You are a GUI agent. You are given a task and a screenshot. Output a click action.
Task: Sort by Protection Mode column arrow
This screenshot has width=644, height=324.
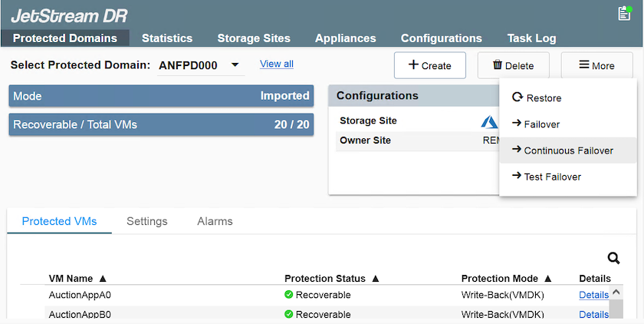(x=548, y=279)
